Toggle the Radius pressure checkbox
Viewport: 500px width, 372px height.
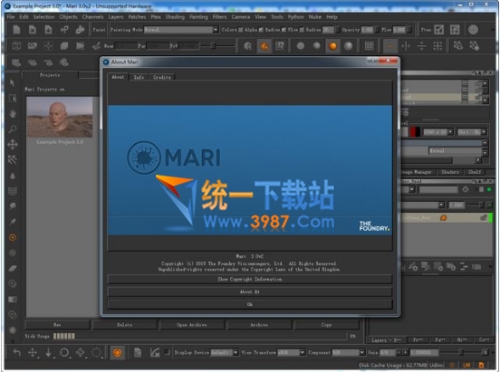tap(284, 30)
